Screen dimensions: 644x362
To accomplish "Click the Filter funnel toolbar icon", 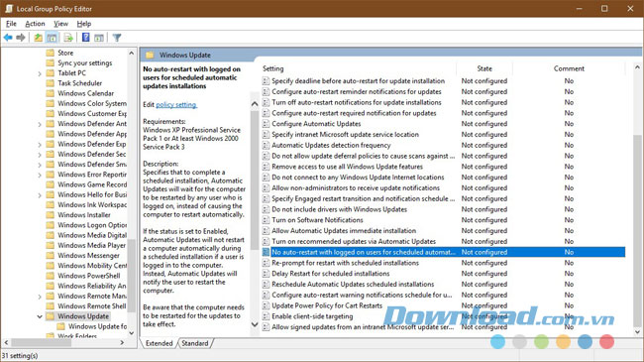I will (117, 38).
